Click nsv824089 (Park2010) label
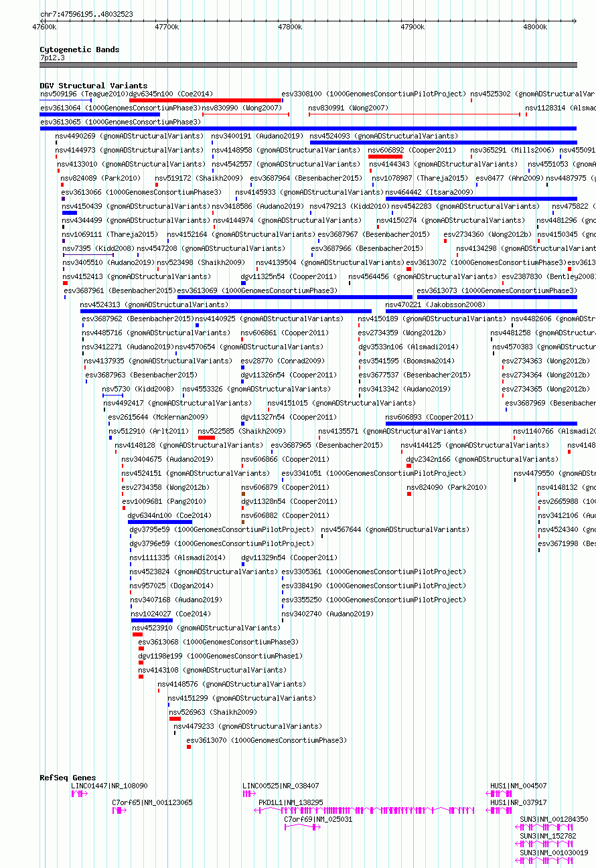This screenshot has height=868, width=596. pos(100,178)
